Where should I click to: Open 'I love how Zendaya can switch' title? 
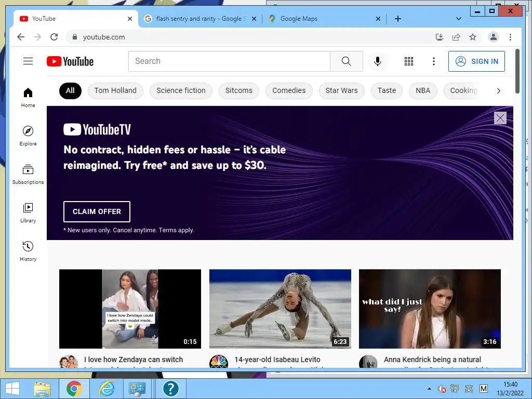(x=134, y=360)
